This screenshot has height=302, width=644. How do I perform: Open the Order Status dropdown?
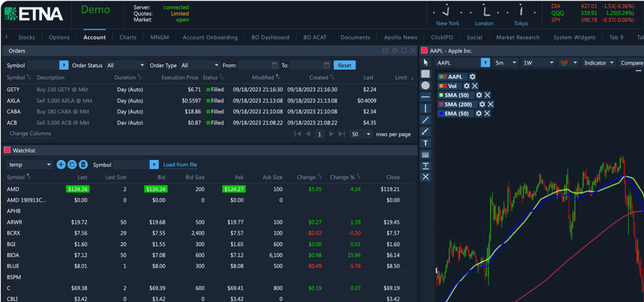point(126,65)
